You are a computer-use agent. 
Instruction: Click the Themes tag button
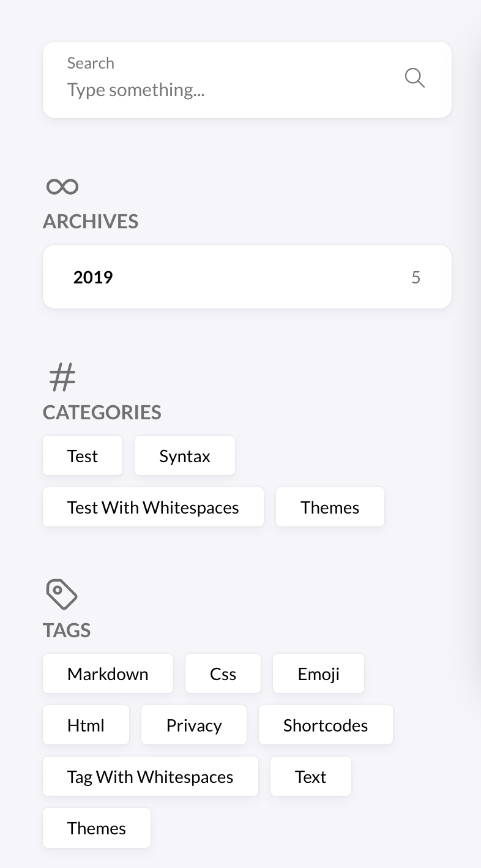[97, 828]
